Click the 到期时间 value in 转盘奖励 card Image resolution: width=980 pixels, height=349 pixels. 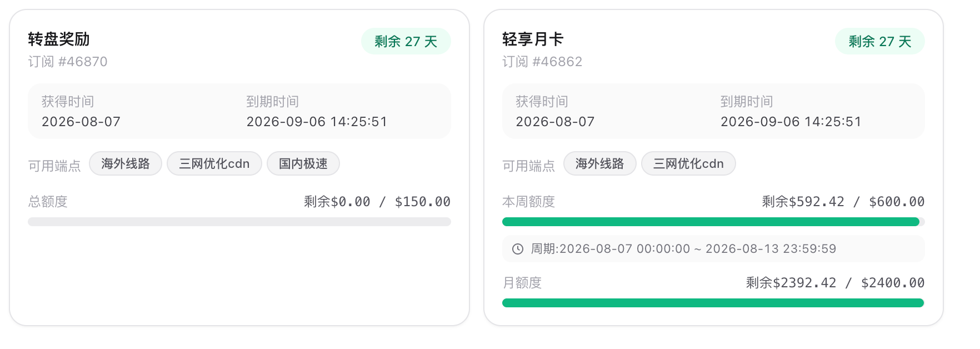click(317, 122)
